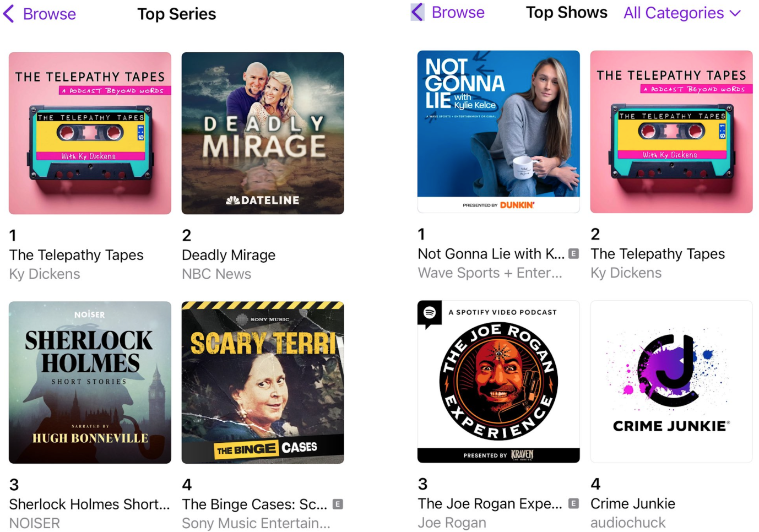Open Sherlock Holmes Short Stories artwork
759x532 pixels.
(90, 382)
